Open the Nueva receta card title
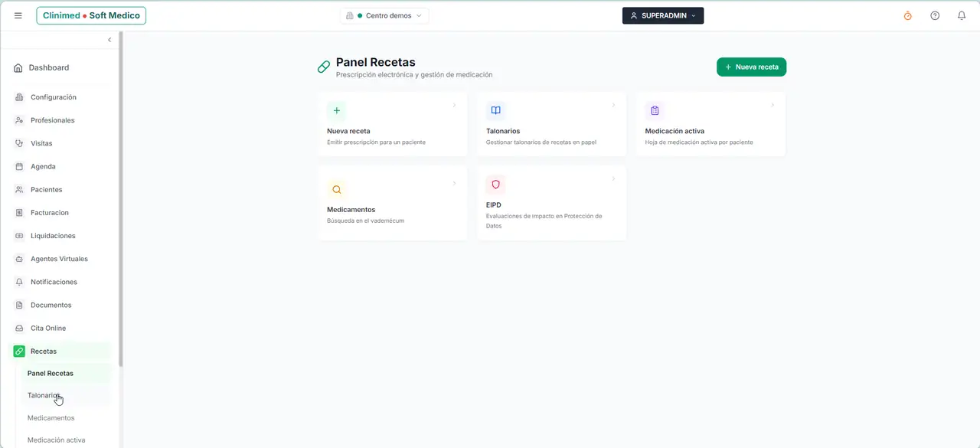The width and height of the screenshot is (980, 448). click(x=348, y=131)
